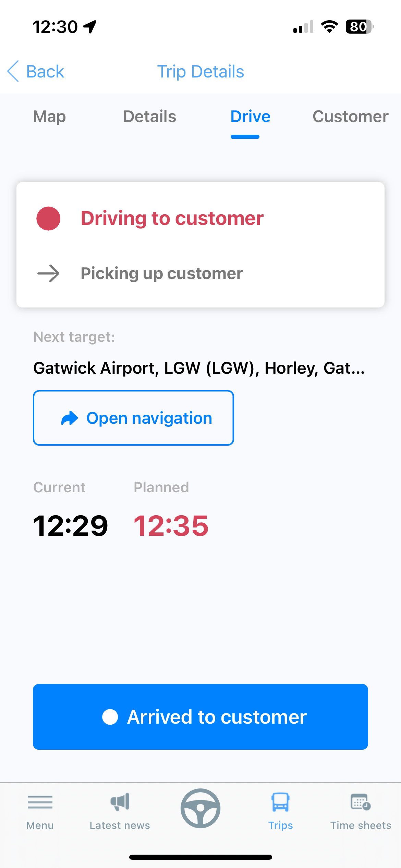
Task: Tap the planned time 12:35
Action: [171, 526]
